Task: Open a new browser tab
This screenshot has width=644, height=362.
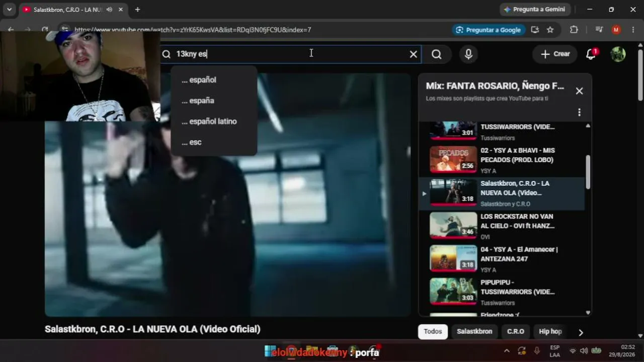Action: click(x=137, y=10)
